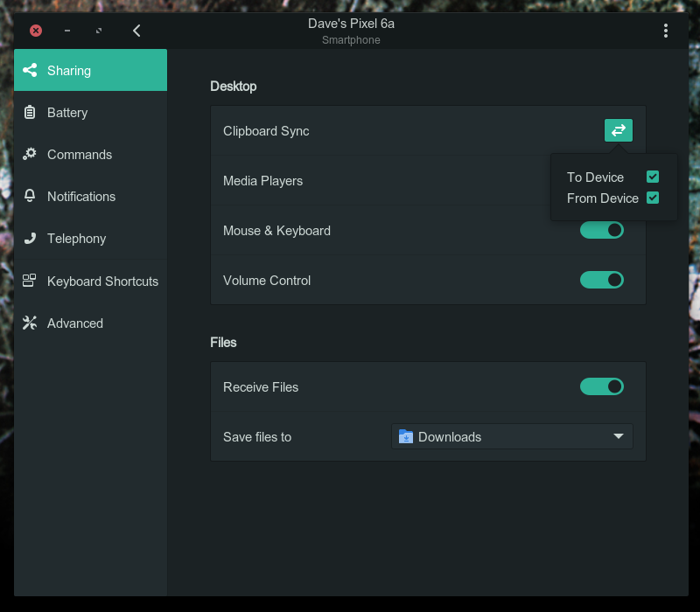This screenshot has height=612, width=700.
Task: Uncheck the To Device checkbox
Action: pyautogui.click(x=653, y=177)
